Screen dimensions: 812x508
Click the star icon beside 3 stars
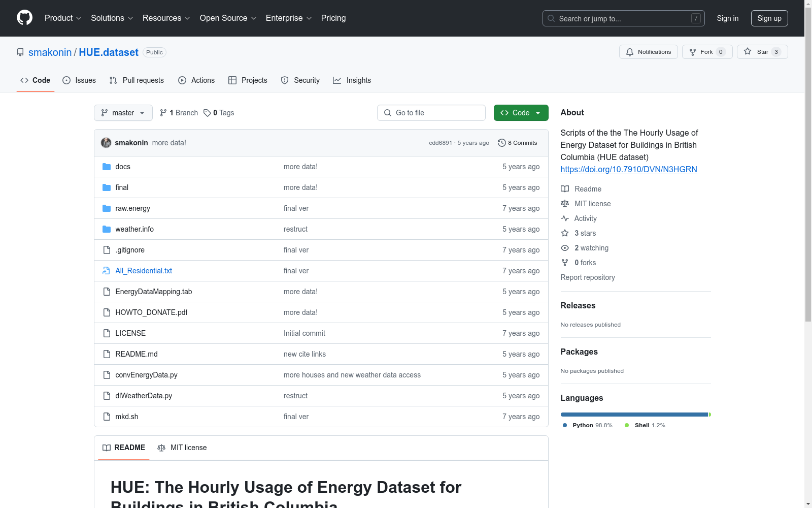pos(565,233)
